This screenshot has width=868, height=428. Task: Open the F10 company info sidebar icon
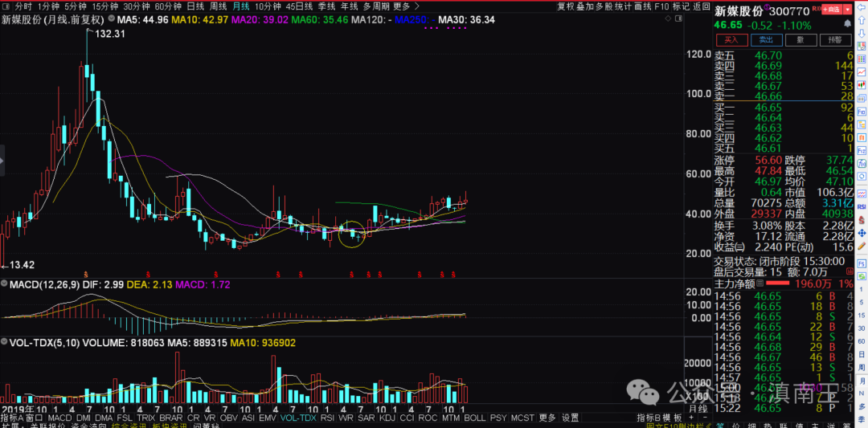860,111
